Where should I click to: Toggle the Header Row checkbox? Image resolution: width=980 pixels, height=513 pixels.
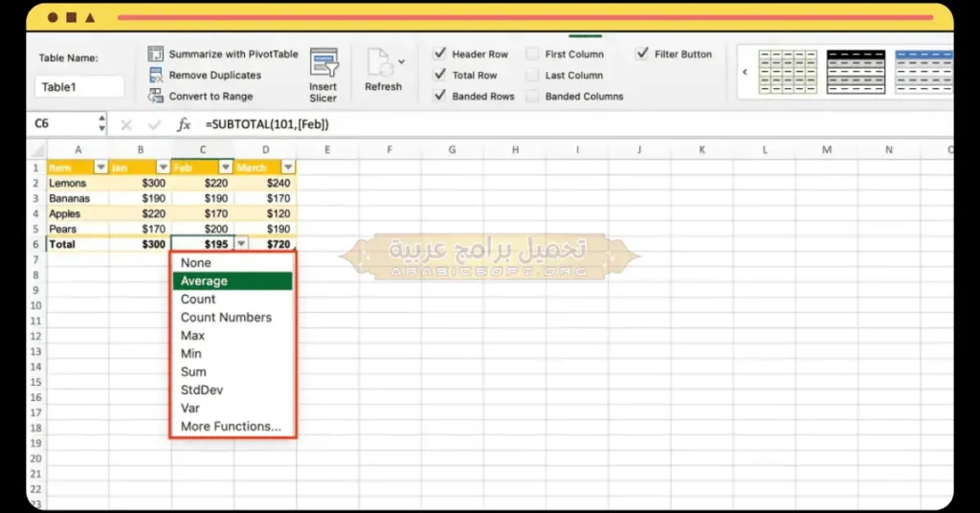click(440, 53)
